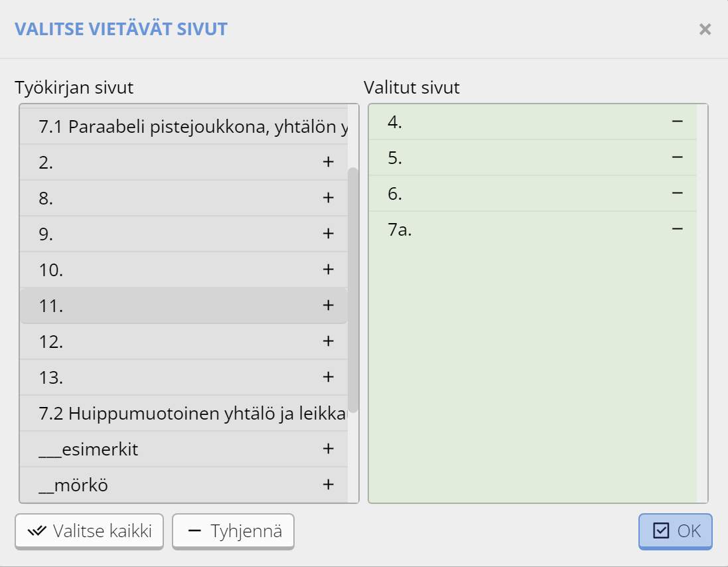Add the ___esimerkit page using plus
This screenshot has height=567, width=728.
tap(328, 449)
